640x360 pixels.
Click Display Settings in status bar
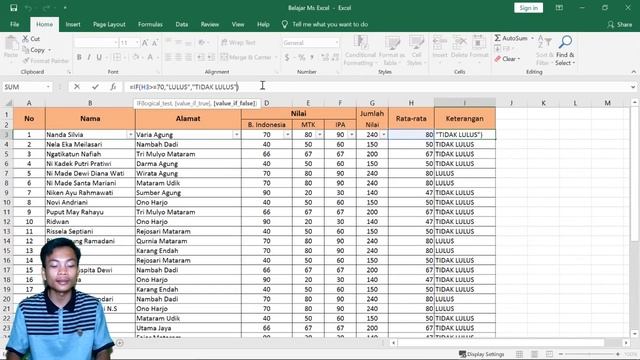point(481,354)
